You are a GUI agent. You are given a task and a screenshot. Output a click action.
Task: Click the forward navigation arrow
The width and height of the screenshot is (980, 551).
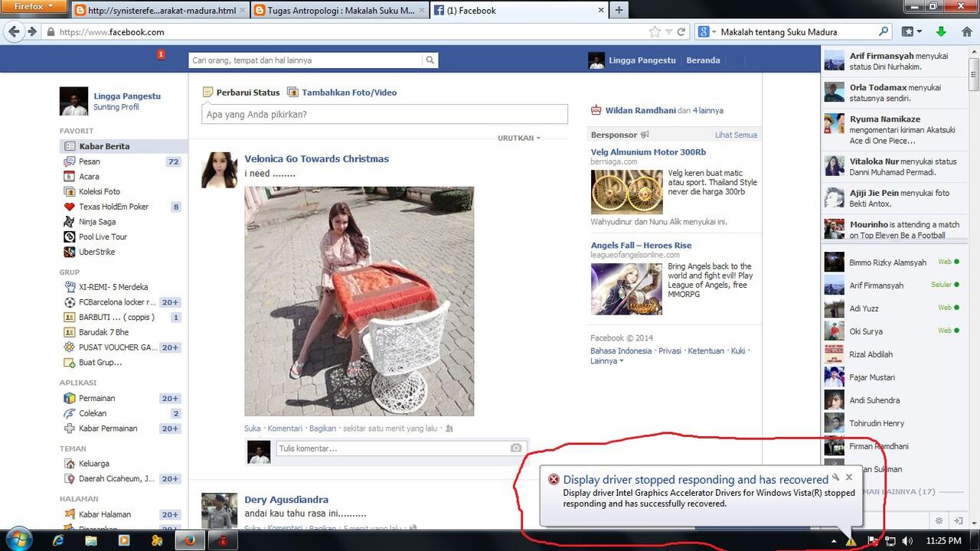(32, 32)
